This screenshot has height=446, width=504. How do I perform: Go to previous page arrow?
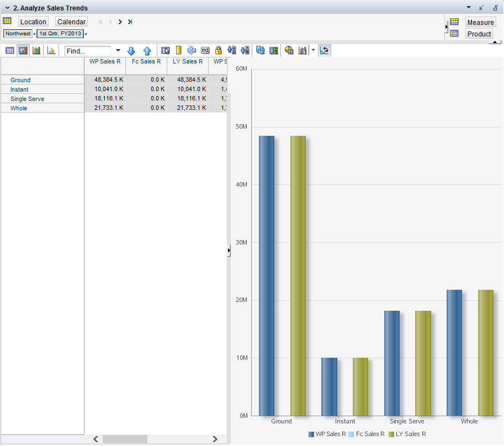click(110, 22)
